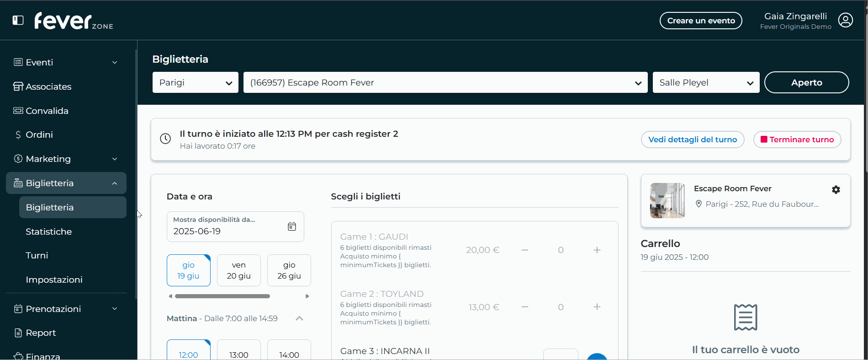Click the Aperto status button
868x360 pixels.
[x=807, y=82]
